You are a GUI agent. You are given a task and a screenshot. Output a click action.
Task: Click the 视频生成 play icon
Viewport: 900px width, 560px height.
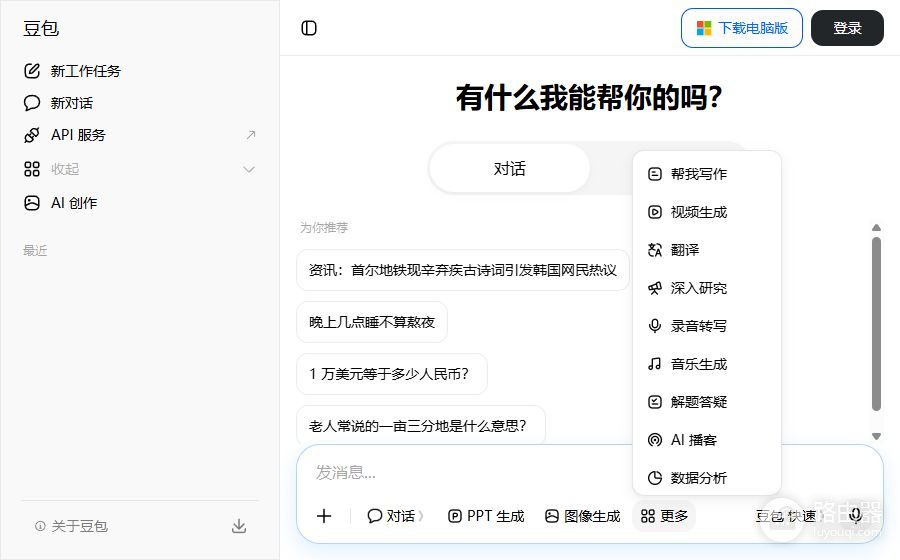tap(654, 212)
